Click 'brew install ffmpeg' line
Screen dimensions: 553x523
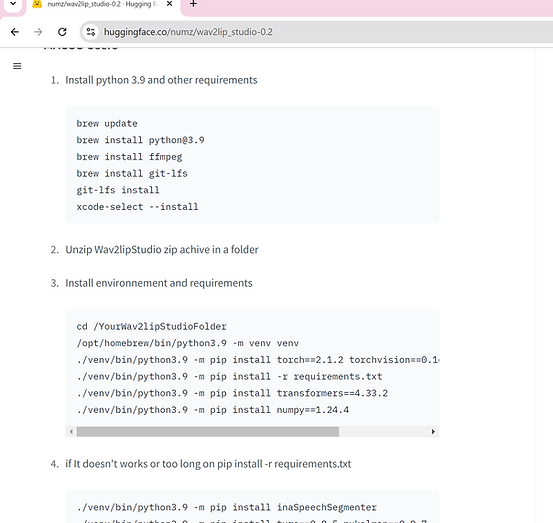[x=129, y=157]
